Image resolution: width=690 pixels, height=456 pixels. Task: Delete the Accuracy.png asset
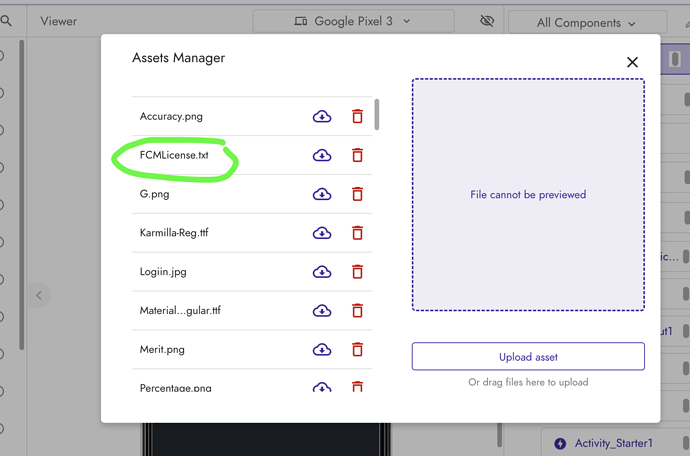coord(357,116)
